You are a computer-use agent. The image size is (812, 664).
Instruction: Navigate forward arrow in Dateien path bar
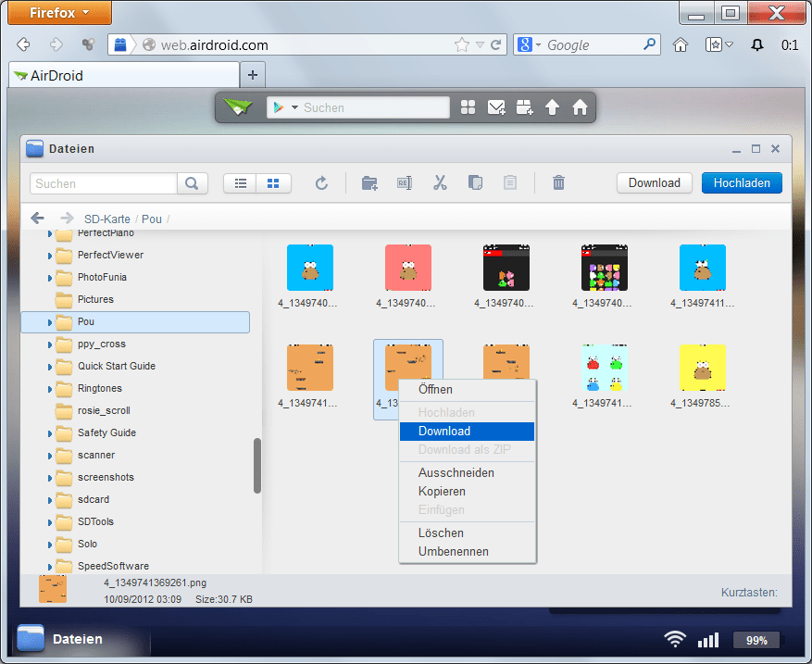coord(67,218)
